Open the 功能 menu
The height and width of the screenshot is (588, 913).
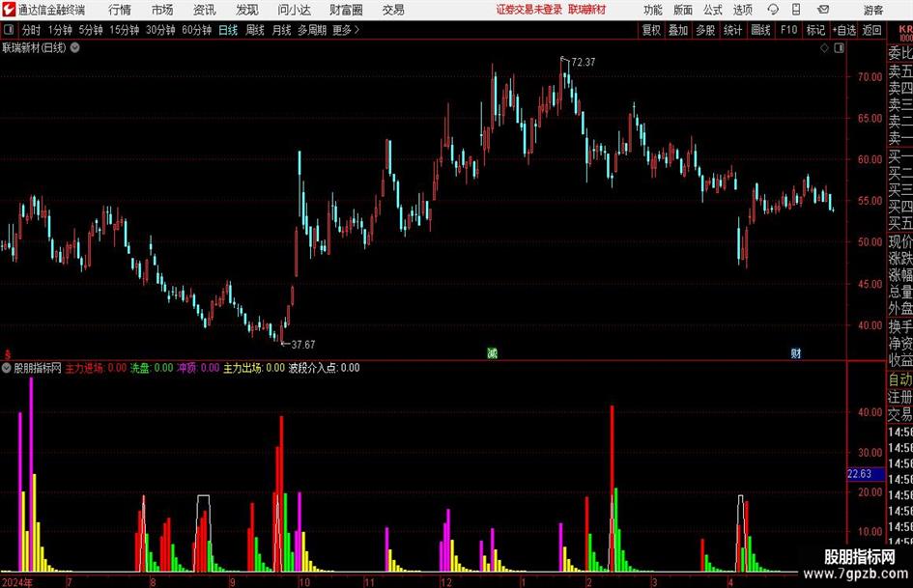[653, 10]
